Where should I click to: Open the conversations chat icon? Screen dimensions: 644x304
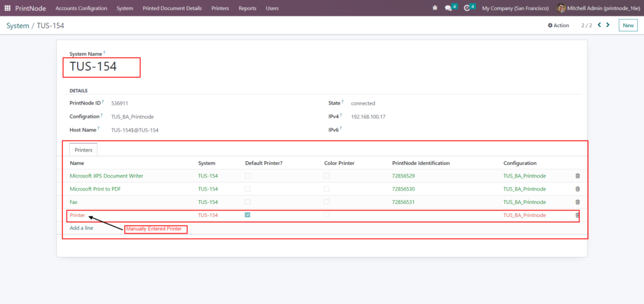pos(448,8)
